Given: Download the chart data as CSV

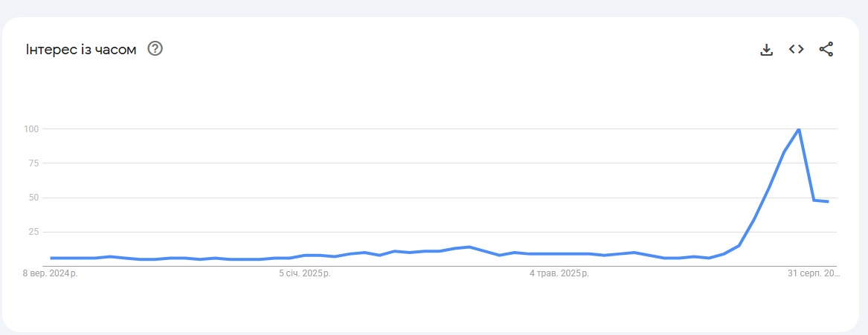Looking at the screenshot, I should 767,50.
